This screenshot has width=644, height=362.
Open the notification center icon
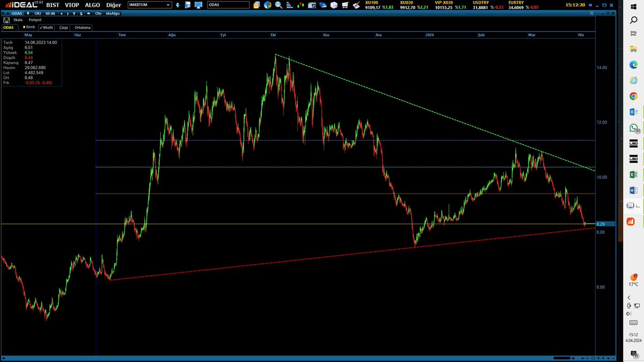(634, 354)
